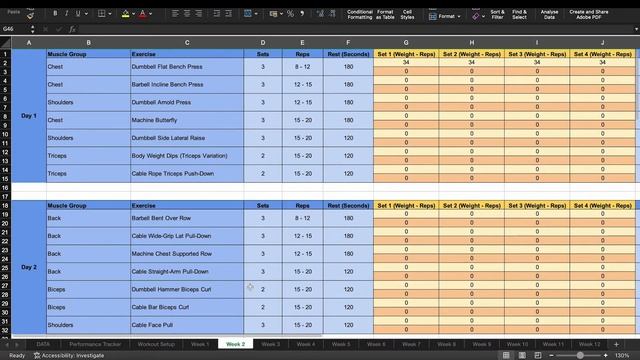Open Conditional Formatting
The height and width of the screenshot is (360, 640).
pos(360,15)
